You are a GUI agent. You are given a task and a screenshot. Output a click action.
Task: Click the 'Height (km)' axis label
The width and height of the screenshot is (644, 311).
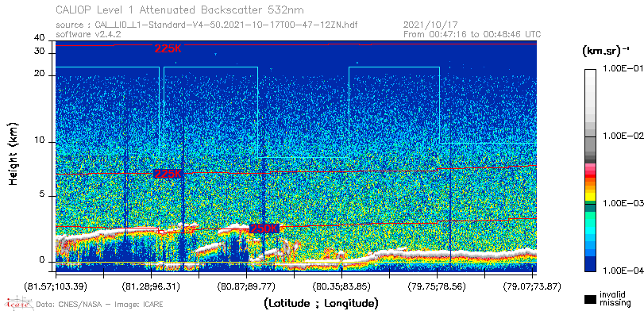point(13,153)
